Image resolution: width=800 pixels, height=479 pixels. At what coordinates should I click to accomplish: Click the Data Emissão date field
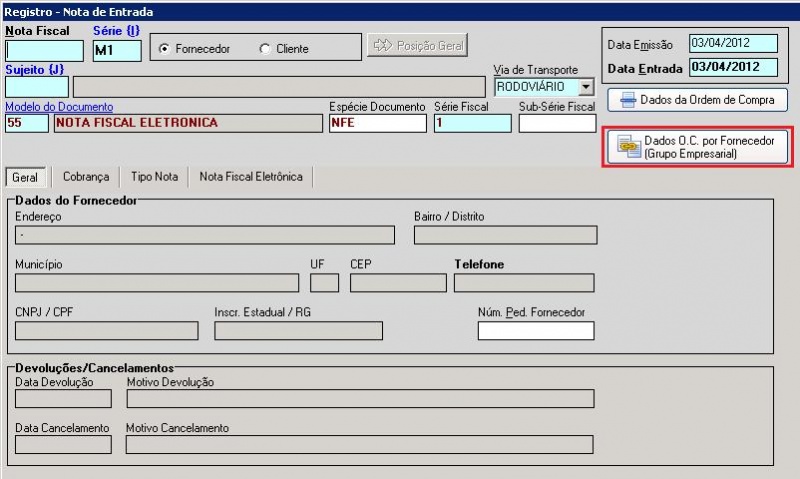[x=733, y=43]
